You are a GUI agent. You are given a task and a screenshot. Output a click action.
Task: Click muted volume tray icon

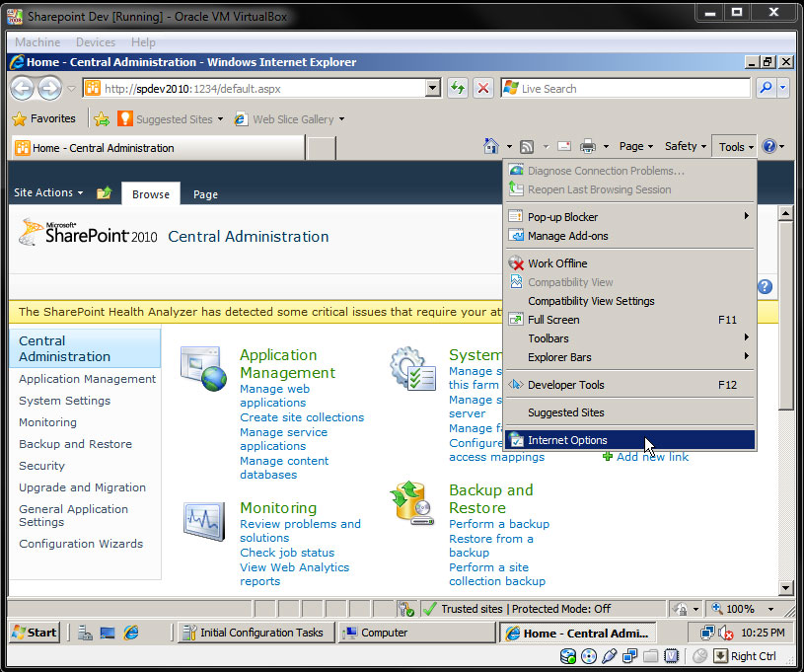[x=725, y=633]
